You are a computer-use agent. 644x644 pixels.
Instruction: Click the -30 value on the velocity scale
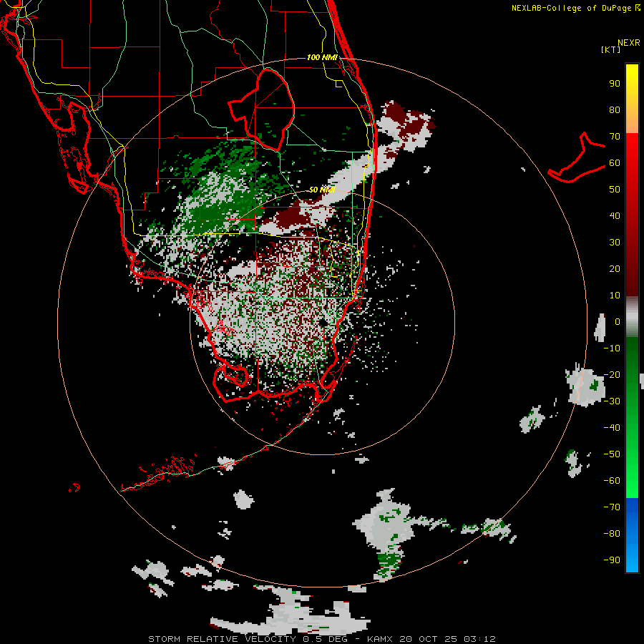[612, 401]
